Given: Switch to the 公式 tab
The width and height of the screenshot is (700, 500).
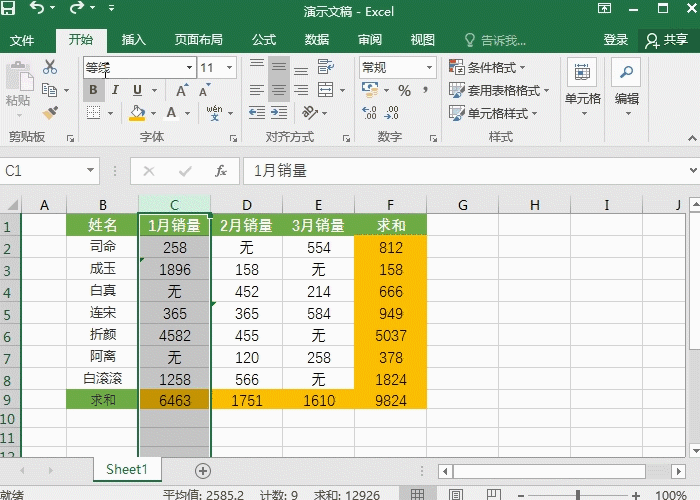Looking at the screenshot, I should point(264,40).
